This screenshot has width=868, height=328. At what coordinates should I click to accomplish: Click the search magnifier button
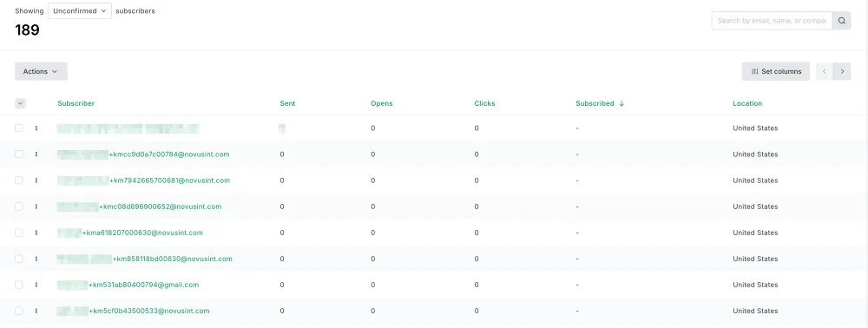click(x=841, y=21)
